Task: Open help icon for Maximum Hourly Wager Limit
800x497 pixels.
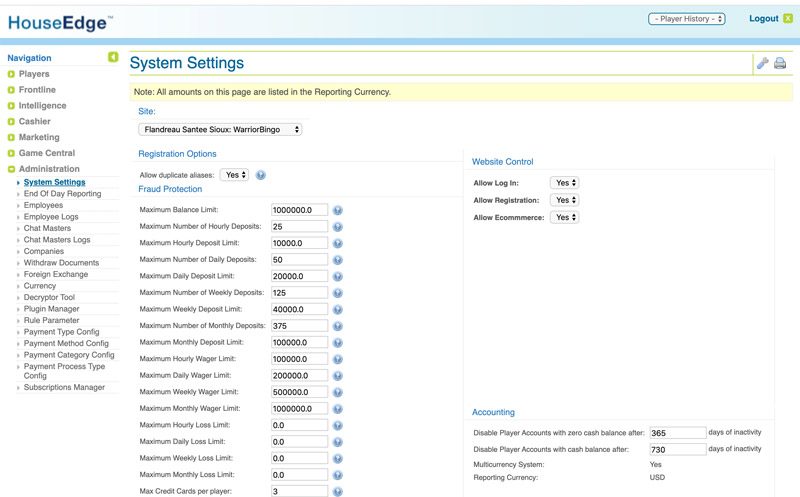Action: click(x=337, y=359)
